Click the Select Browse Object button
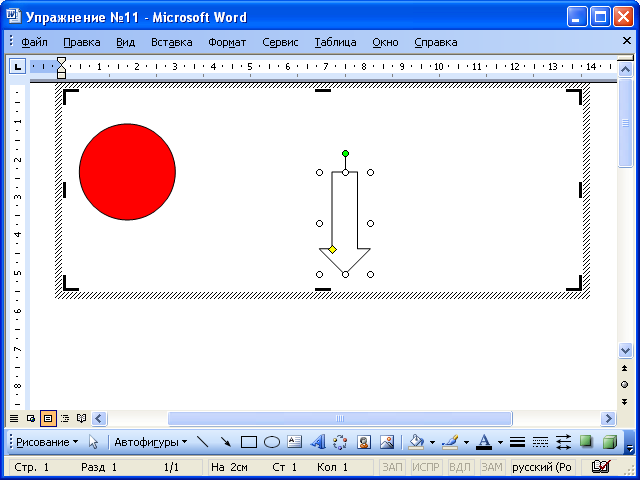The image size is (640, 480). click(x=624, y=384)
